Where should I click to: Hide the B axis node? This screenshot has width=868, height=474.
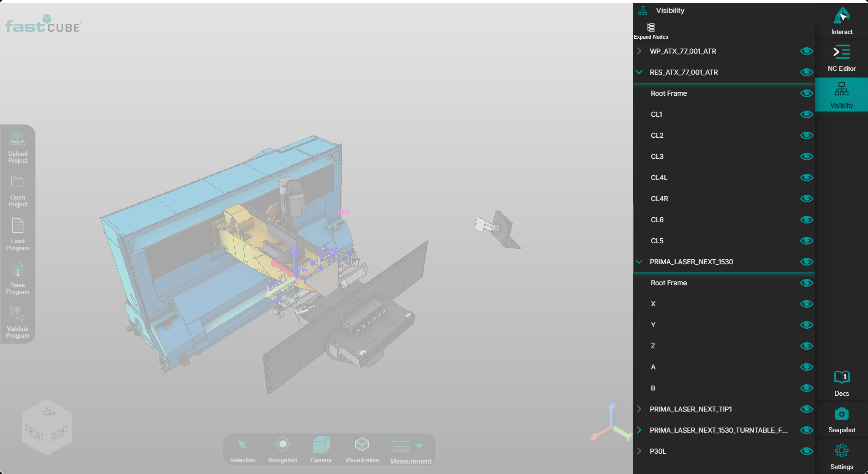tap(806, 388)
